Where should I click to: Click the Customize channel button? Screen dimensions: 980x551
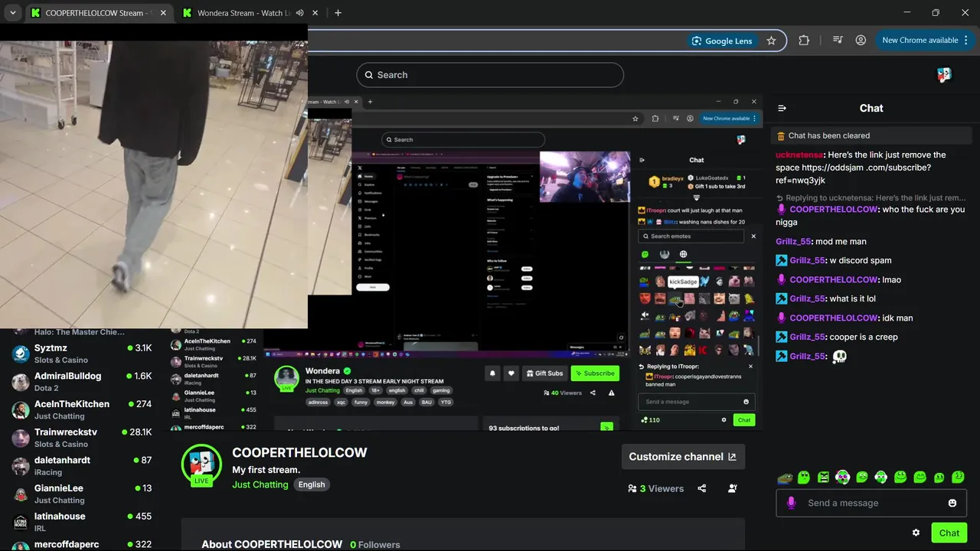tap(683, 457)
